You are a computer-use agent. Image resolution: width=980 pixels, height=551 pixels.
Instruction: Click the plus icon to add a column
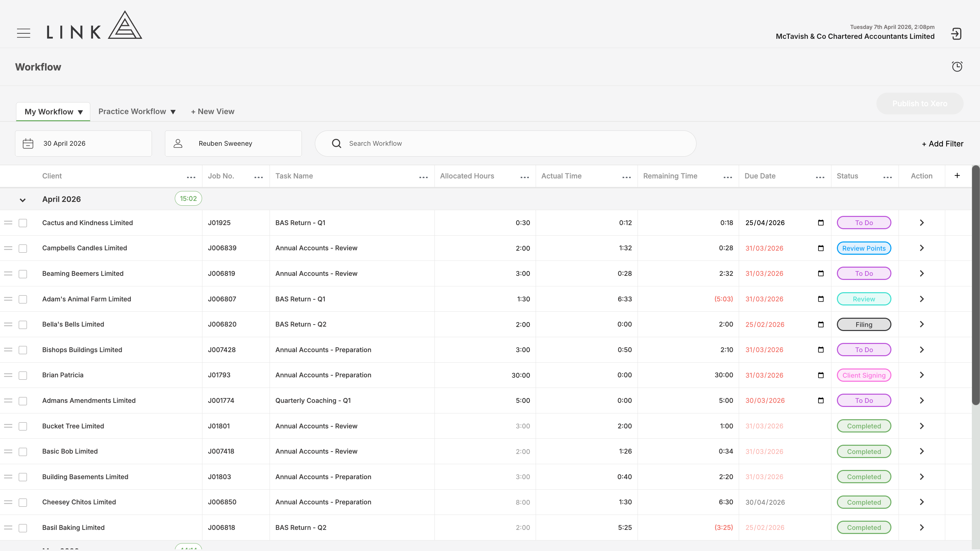tap(957, 175)
